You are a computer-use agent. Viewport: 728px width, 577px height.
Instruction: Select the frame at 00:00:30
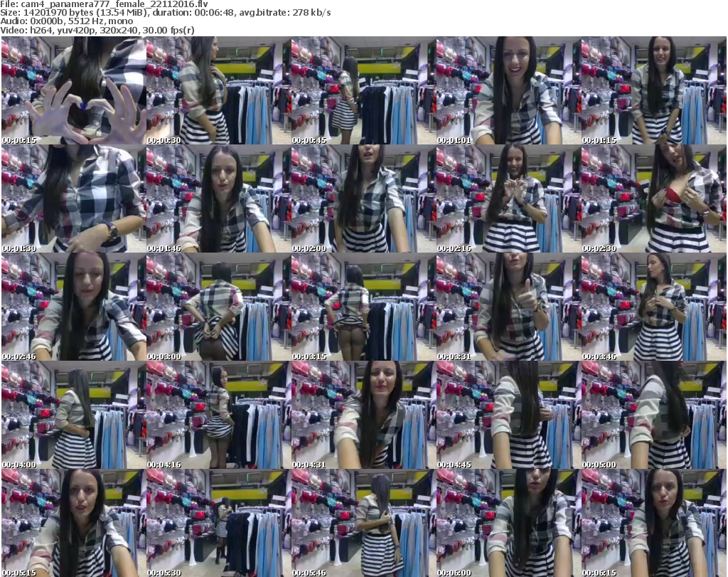click(218, 91)
